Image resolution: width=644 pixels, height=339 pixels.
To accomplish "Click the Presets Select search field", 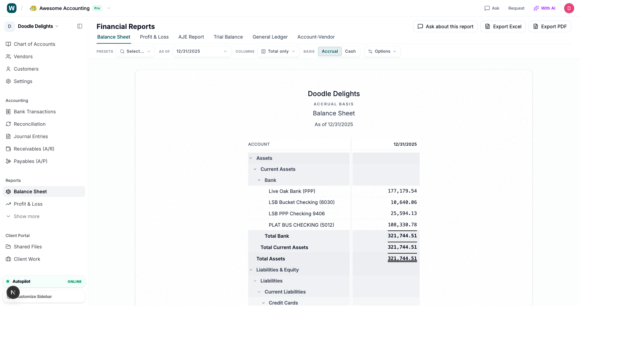I will click(x=135, y=51).
